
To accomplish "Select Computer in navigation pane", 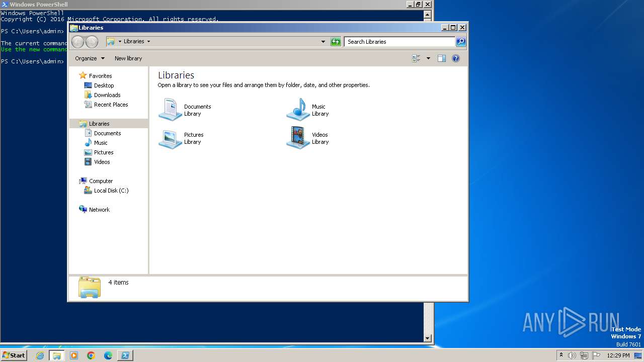I will 101,181.
